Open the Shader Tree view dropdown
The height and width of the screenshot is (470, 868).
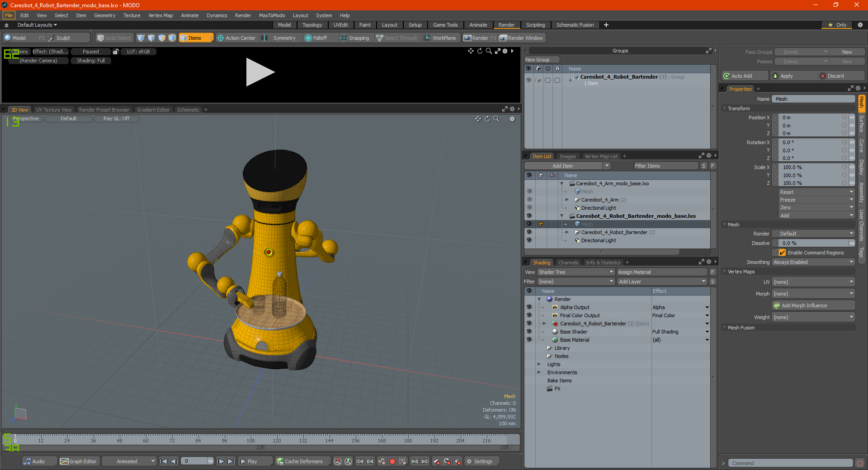[x=576, y=272]
